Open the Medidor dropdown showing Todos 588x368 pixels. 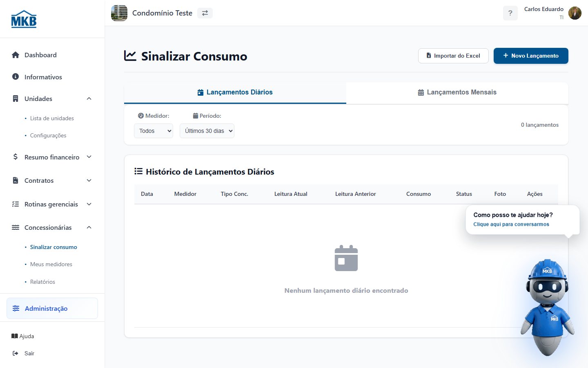154,131
